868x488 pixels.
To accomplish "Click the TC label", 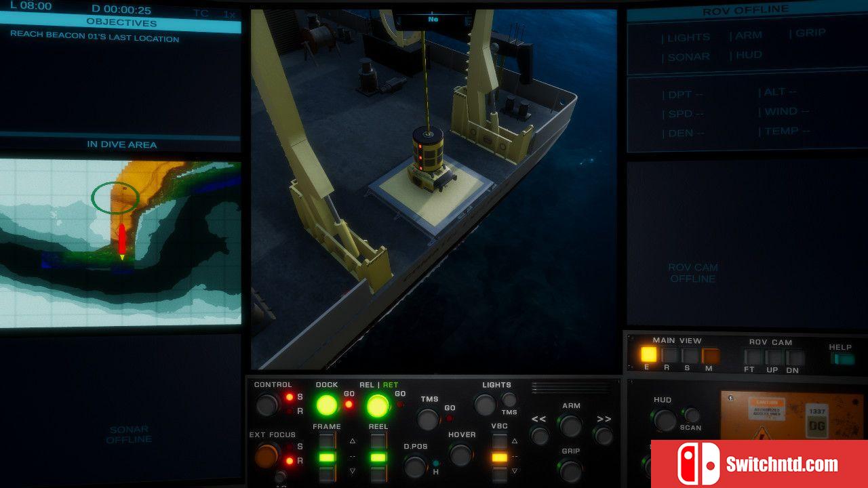I will (201, 13).
